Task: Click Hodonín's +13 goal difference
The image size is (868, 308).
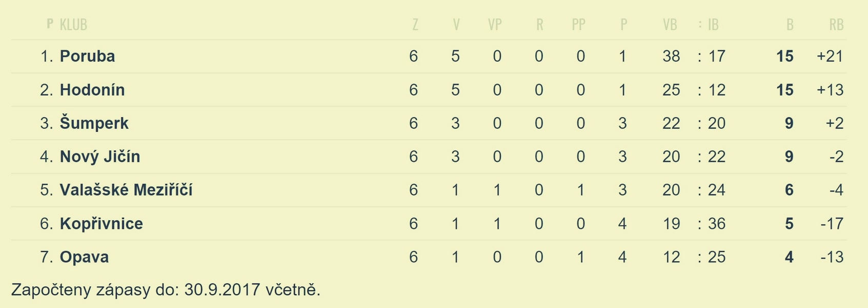Action: coord(830,90)
